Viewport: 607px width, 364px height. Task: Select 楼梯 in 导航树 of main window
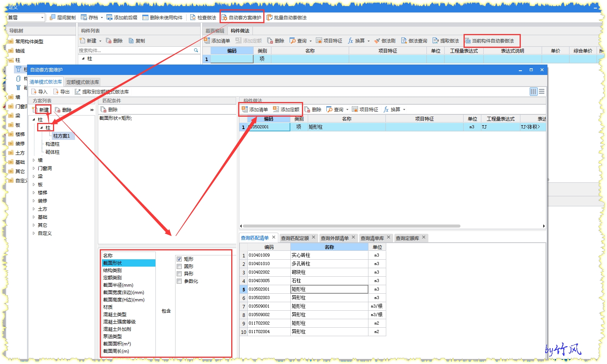coord(20,134)
